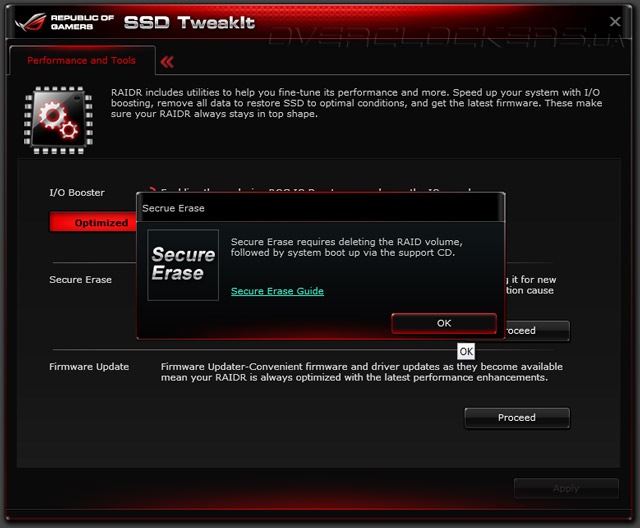Viewport: 640px width, 528px height.
Task: Click Proceed under Firmware Update
Action: click(x=517, y=418)
